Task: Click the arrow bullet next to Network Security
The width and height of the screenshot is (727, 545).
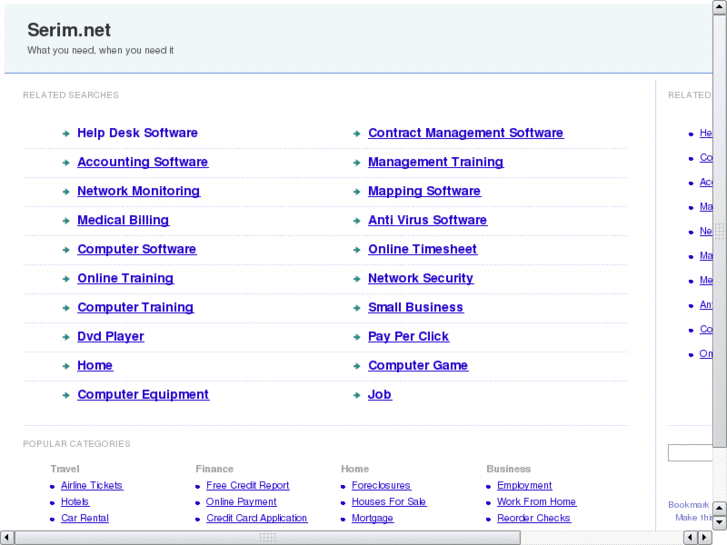Action: 356,279
